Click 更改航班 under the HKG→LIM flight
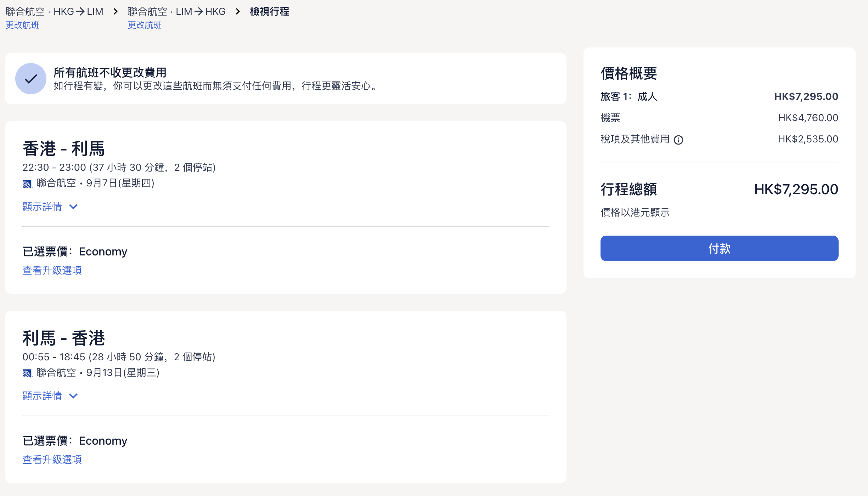This screenshot has height=496, width=868. [22, 25]
